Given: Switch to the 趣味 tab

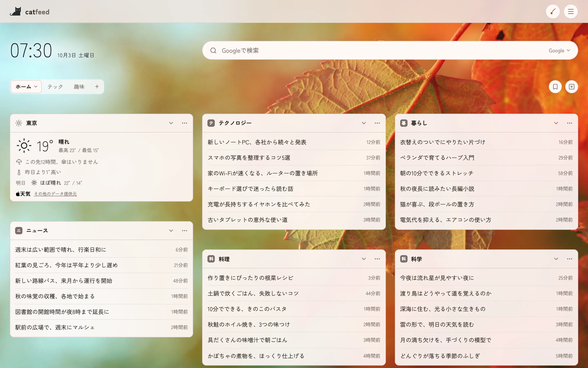Looking at the screenshot, I should pos(79,87).
